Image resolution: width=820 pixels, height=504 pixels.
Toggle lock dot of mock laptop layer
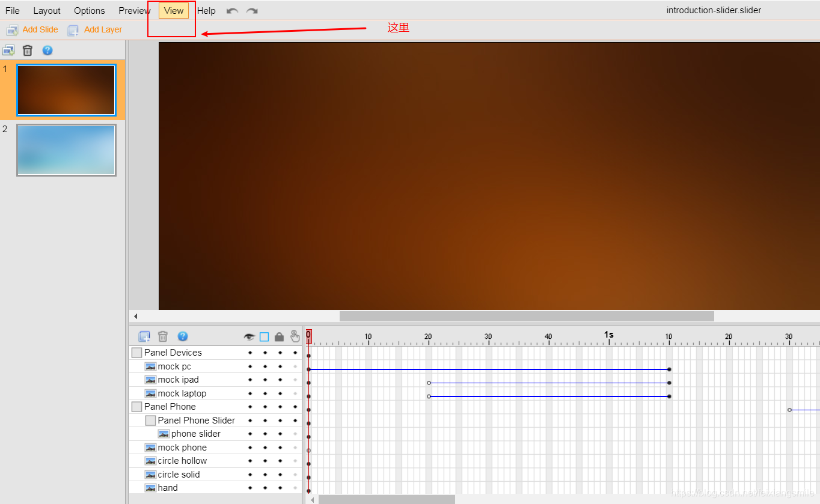click(x=280, y=393)
